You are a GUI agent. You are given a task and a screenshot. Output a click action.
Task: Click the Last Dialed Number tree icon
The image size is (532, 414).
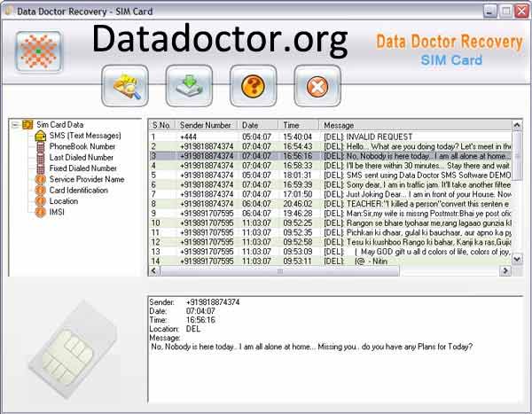pos(41,158)
